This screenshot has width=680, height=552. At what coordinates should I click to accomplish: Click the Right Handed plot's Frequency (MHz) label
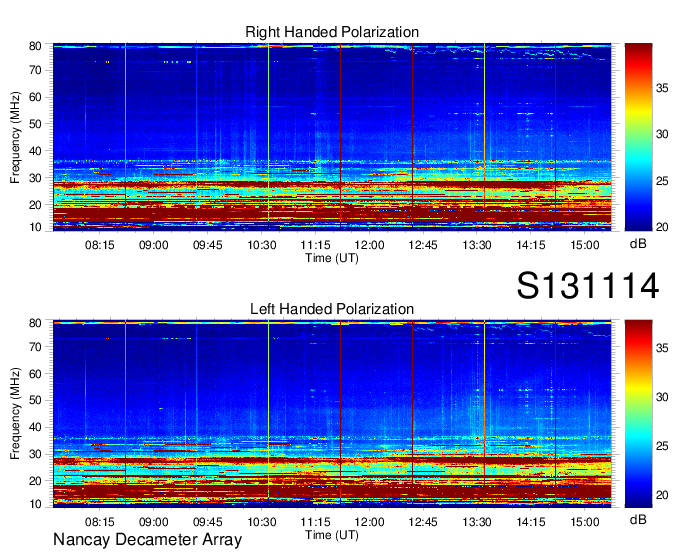tap(15, 137)
